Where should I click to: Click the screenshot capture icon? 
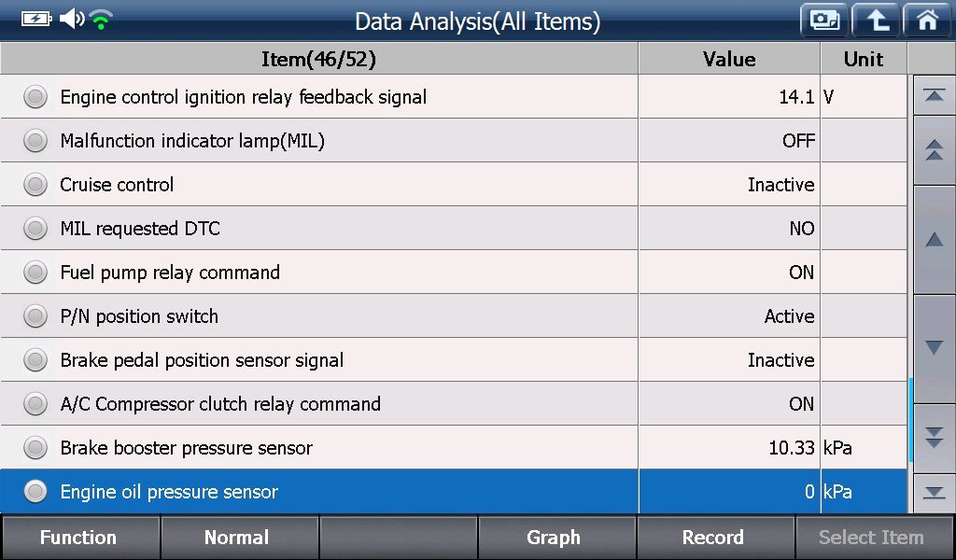pos(824,21)
